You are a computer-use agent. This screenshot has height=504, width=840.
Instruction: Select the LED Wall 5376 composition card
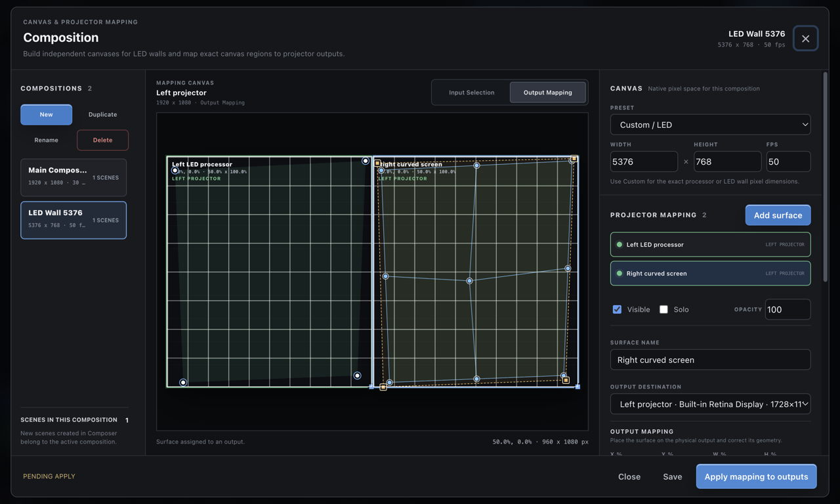click(73, 220)
